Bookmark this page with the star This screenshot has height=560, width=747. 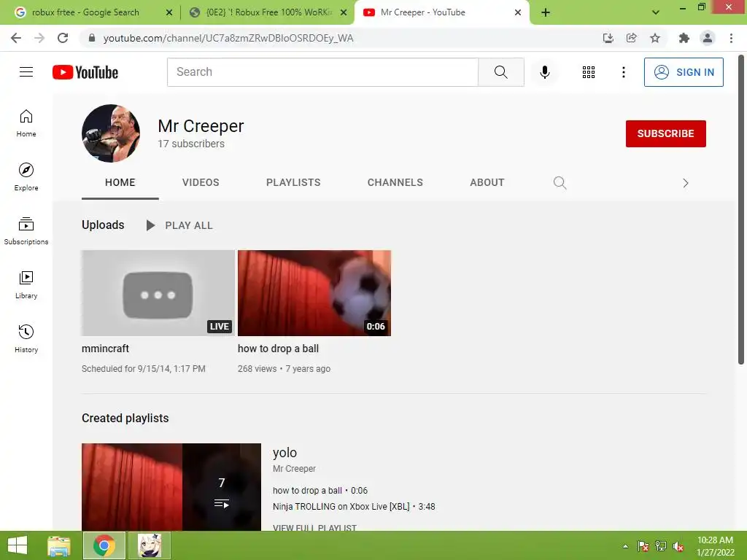655,38
